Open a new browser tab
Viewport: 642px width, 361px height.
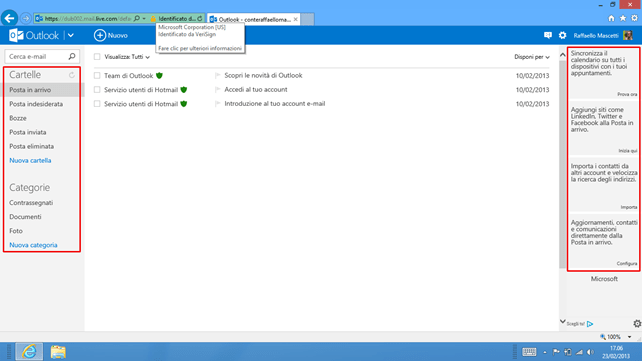tap(307, 19)
